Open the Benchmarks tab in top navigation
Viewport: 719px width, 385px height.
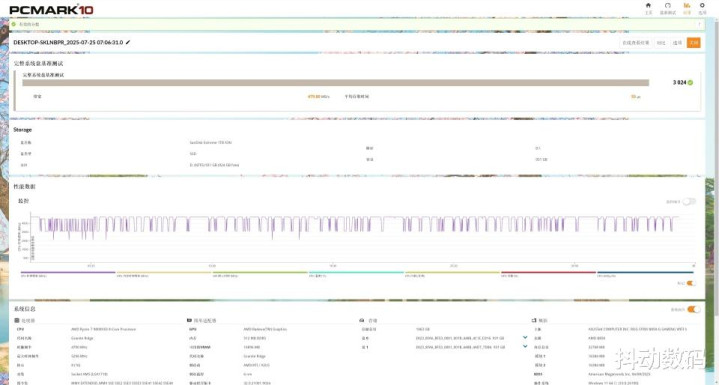(x=668, y=8)
